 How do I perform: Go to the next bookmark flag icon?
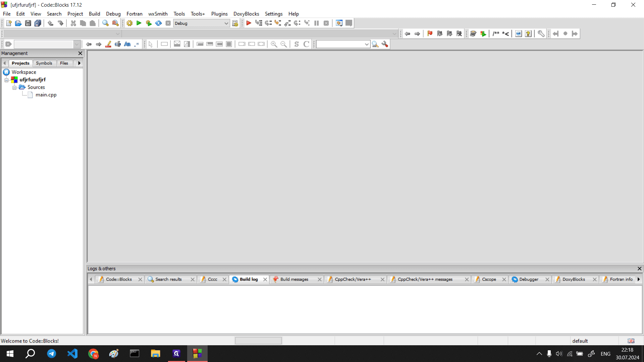(449, 34)
